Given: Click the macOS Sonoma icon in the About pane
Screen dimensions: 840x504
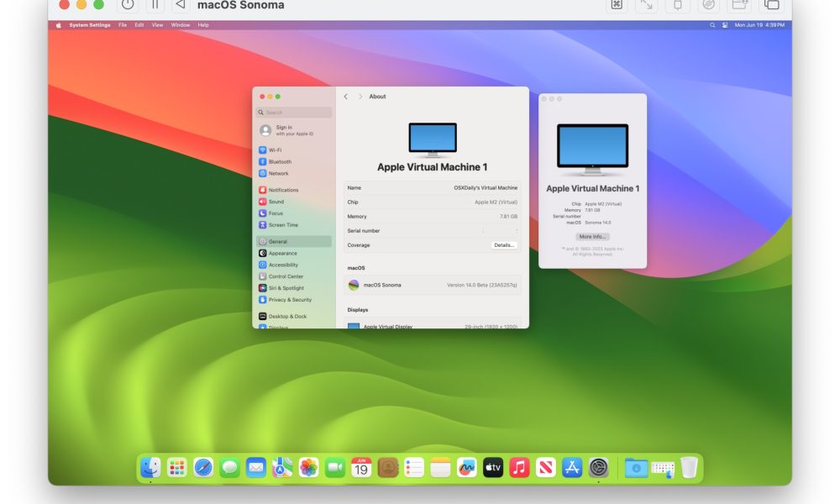Looking at the screenshot, I should [x=354, y=286].
